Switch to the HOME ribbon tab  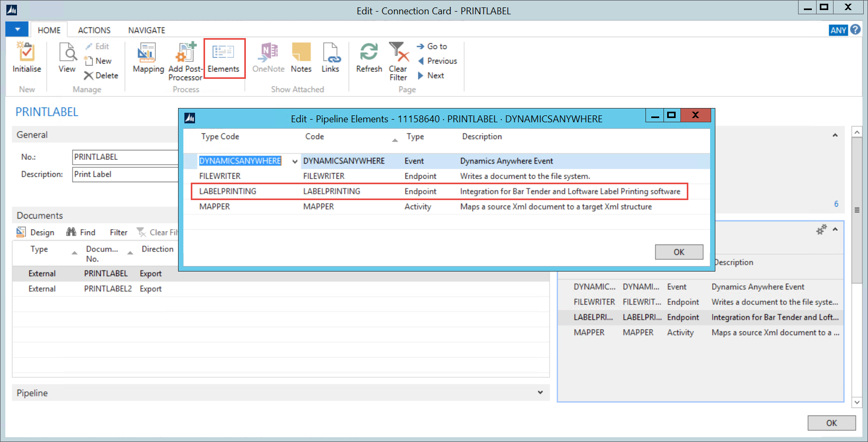pos(49,30)
